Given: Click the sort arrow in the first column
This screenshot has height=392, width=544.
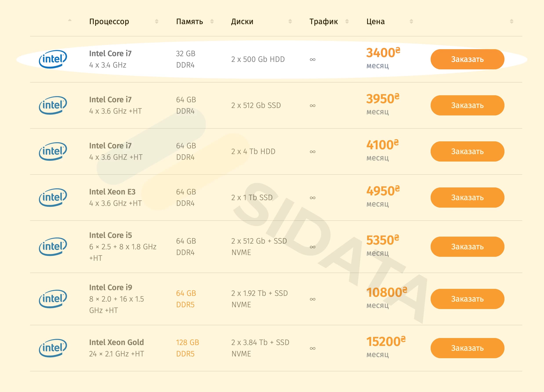Looking at the screenshot, I should [x=70, y=21].
